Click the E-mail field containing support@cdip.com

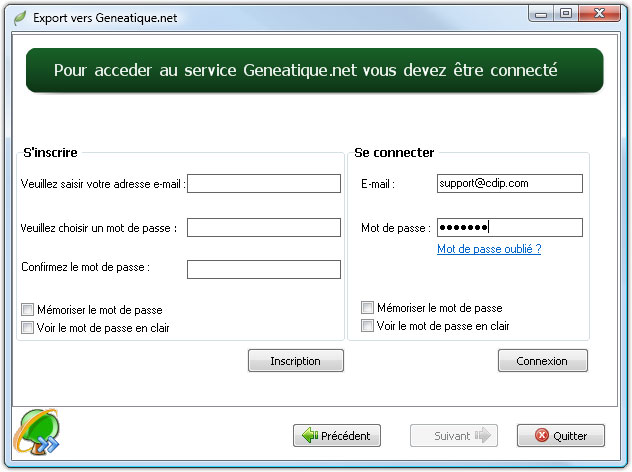pos(510,183)
